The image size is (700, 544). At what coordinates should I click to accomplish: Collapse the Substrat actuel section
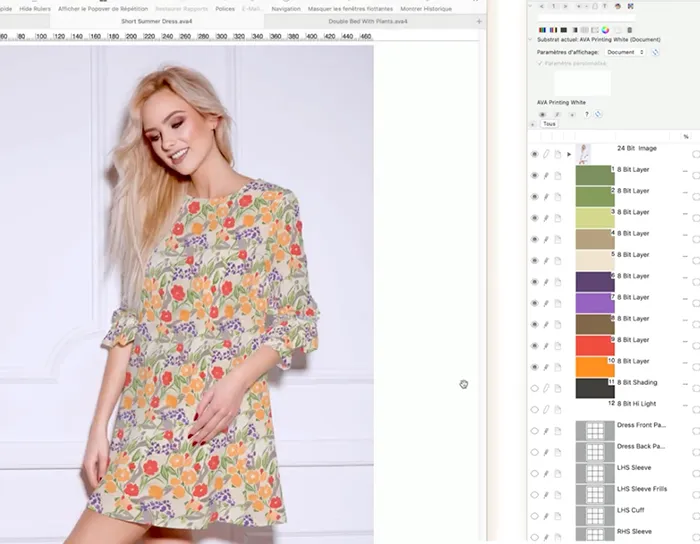point(531,40)
